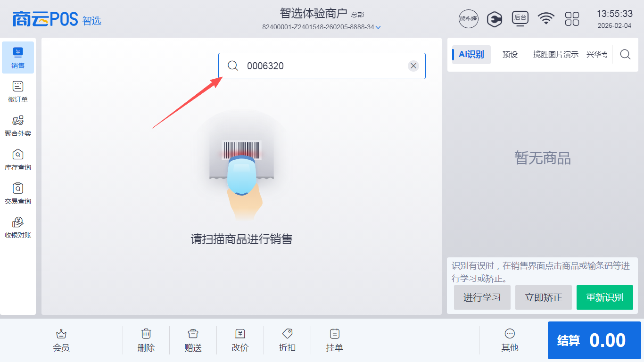Click the 结算 checkout button
The height and width of the screenshot is (362, 644).
594,340
